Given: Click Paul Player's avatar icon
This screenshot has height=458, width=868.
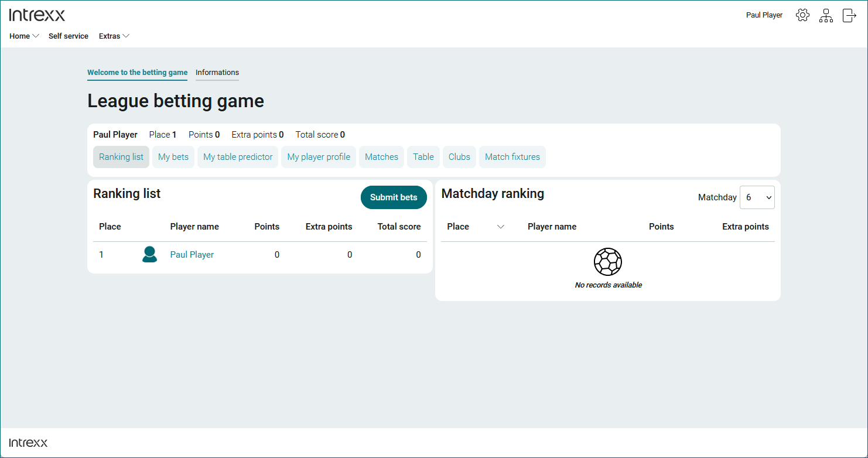Looking at the screenshot, I should pos(150,254).
